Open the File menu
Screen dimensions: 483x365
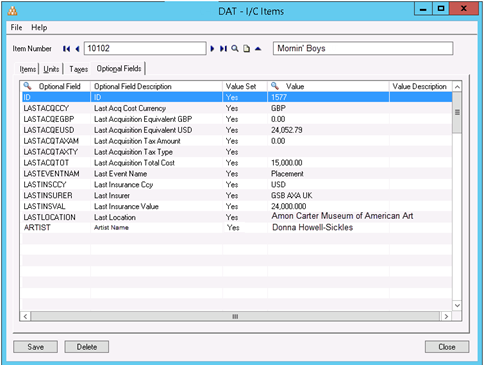(x=16, y=27)
